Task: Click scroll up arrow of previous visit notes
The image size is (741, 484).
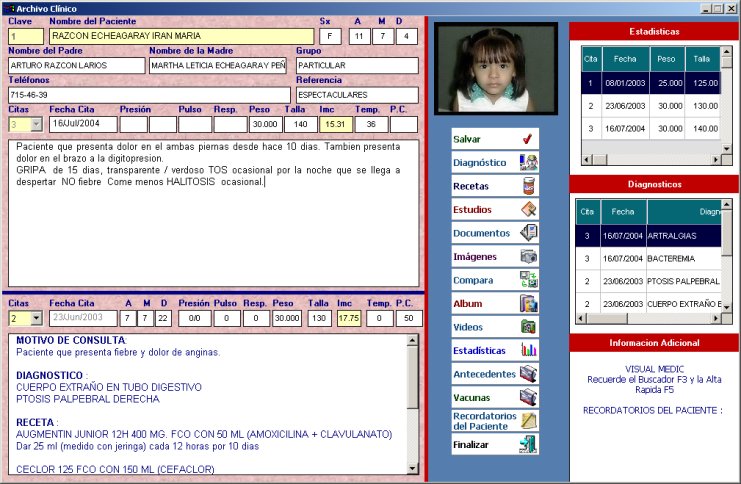Action: point(413,340)
